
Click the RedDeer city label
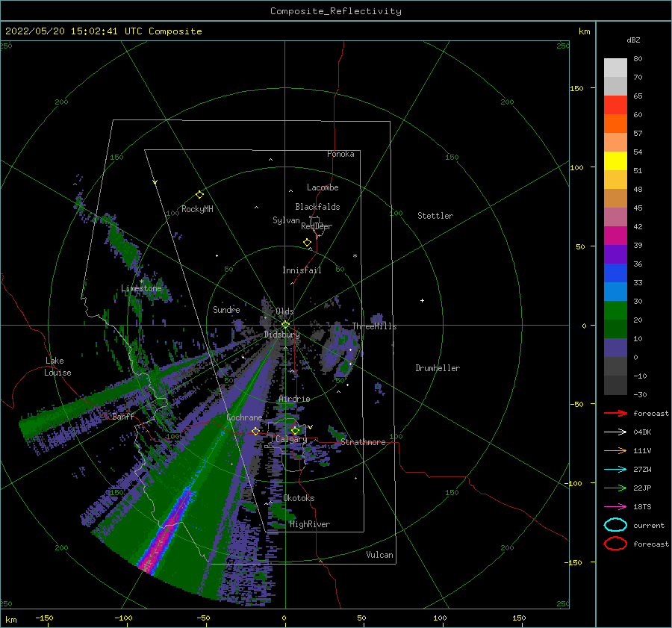317,226
